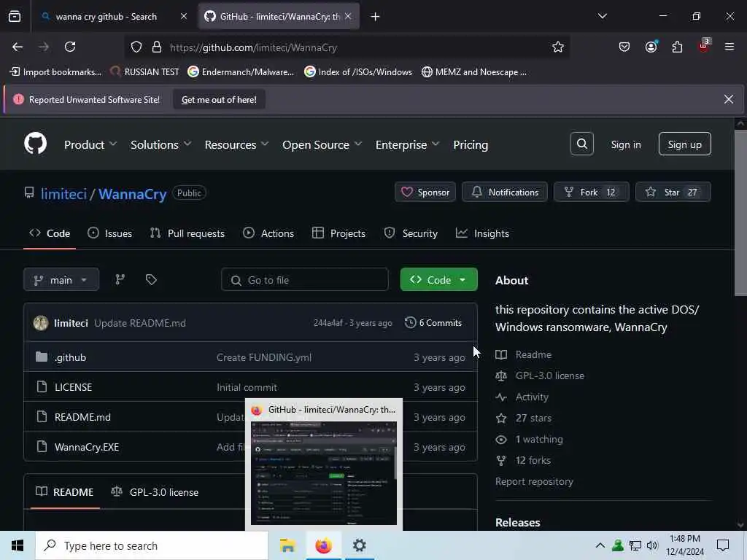747x560 pixels.
Task: Open the extensions puzzle icon
Action: pyautogui.click(x=677, y=47)
